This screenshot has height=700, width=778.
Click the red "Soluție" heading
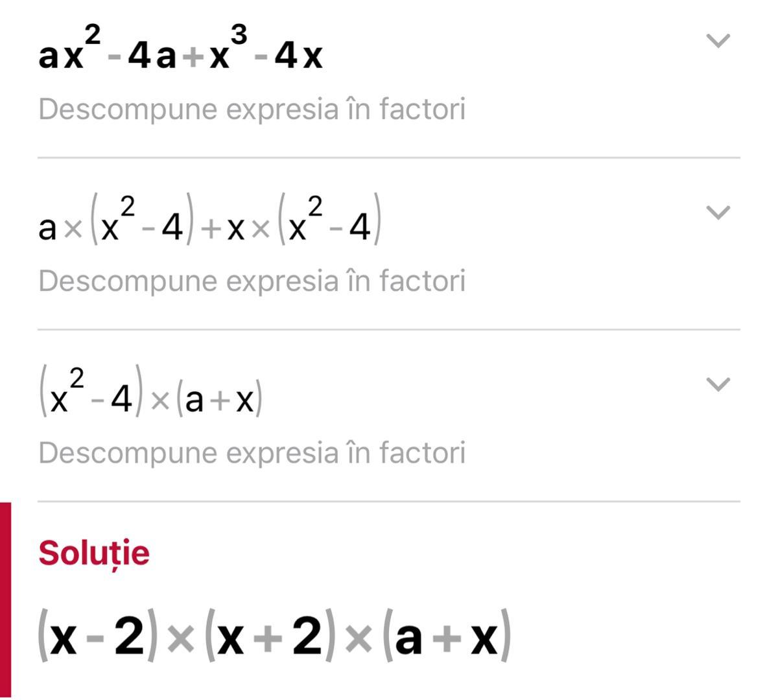94,554
